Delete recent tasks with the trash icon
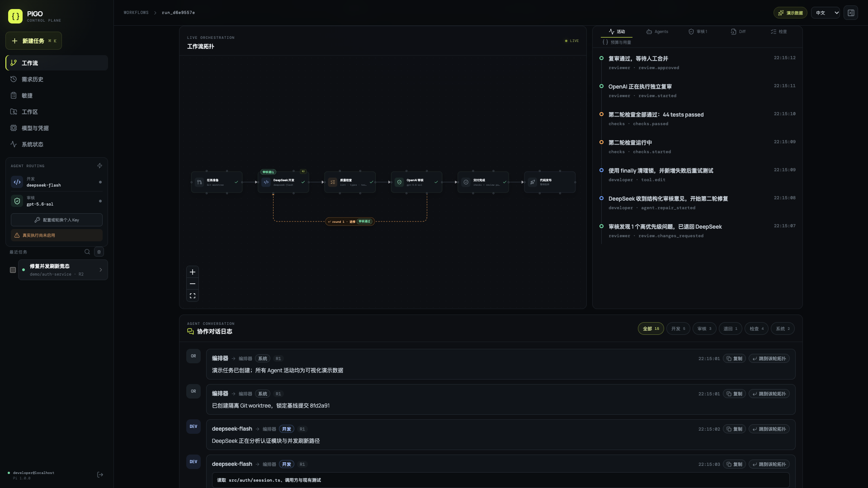The width and height of the screenshot is (868, 488). point(99,252)
